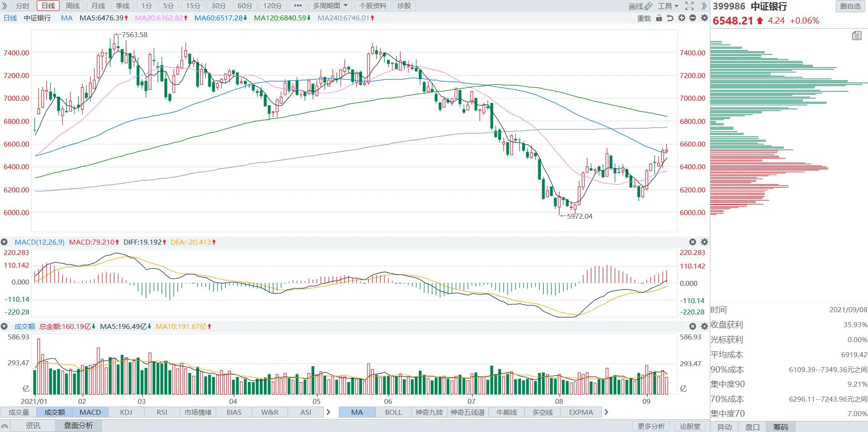This screenshot has width=868, height=432.
Task: Expand the 成交额 indicator dropdown arrow
Action: pos(4,326)
